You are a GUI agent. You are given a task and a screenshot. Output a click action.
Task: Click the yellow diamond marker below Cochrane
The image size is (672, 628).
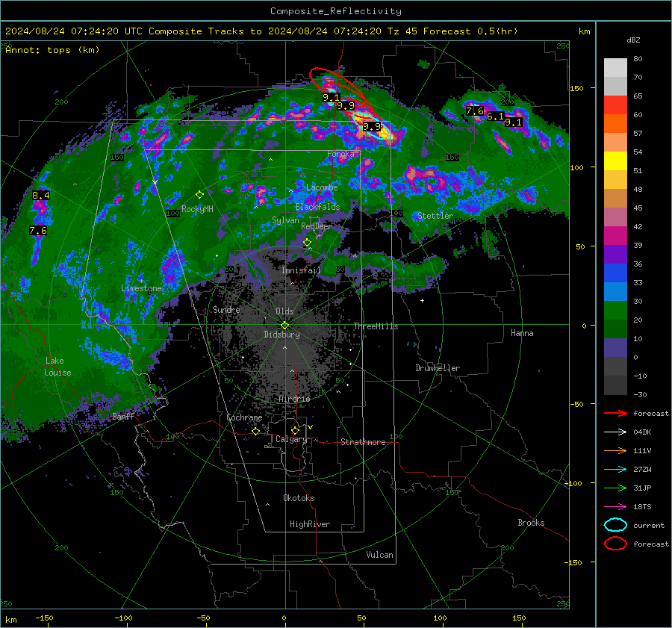[256, 431]
